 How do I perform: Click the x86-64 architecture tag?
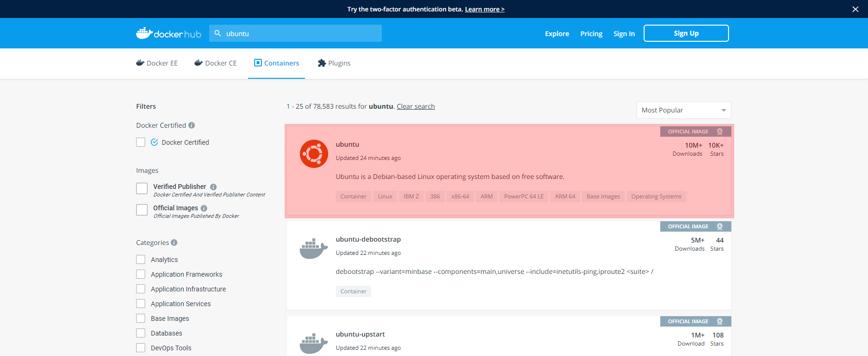pyautogui.click(x=460, y=197)
